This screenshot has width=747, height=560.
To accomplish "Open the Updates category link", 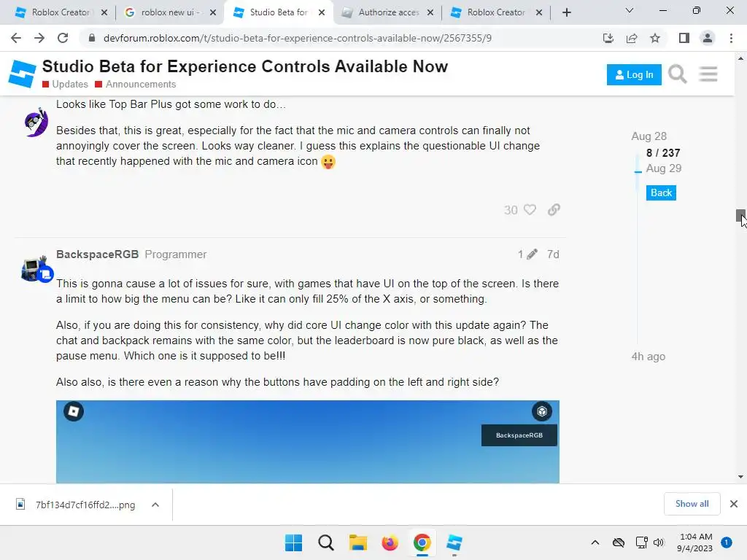I will click(65, 85).
